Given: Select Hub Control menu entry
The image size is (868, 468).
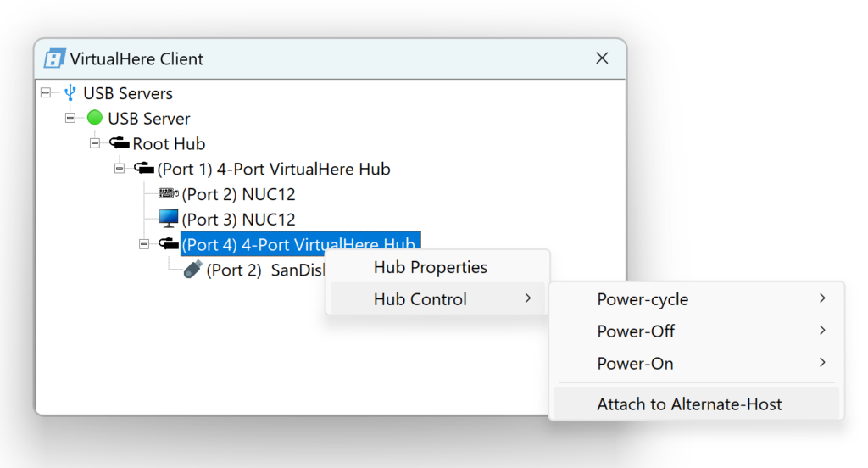Looking at the screenshot, I should point(420,299).
